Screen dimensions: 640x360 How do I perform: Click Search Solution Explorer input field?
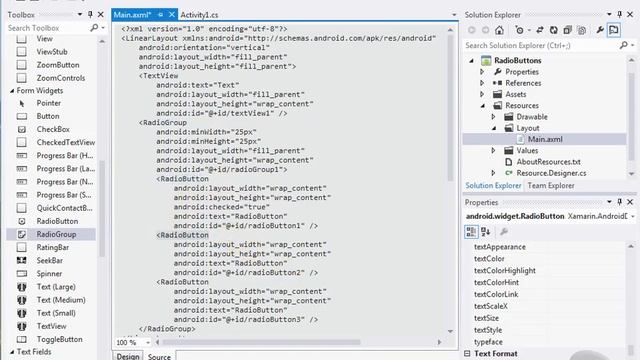(541, 45)
